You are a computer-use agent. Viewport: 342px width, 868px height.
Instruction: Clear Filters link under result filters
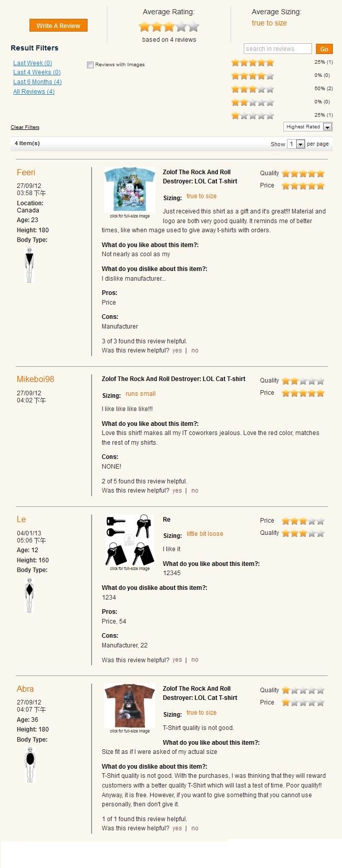[x=25, y=127]
